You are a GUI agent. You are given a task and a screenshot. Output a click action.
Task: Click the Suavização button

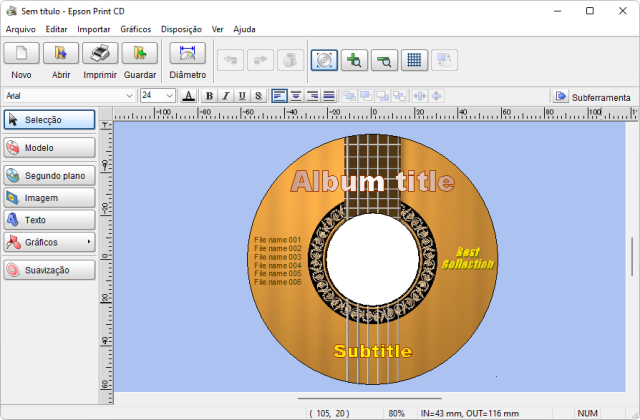coord(49,270)
